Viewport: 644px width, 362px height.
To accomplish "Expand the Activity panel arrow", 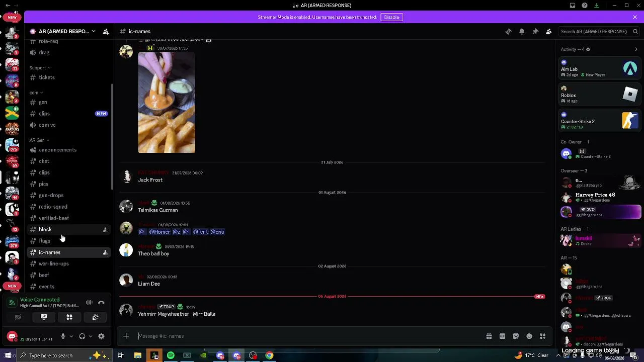I will click(x=636, y=49).
